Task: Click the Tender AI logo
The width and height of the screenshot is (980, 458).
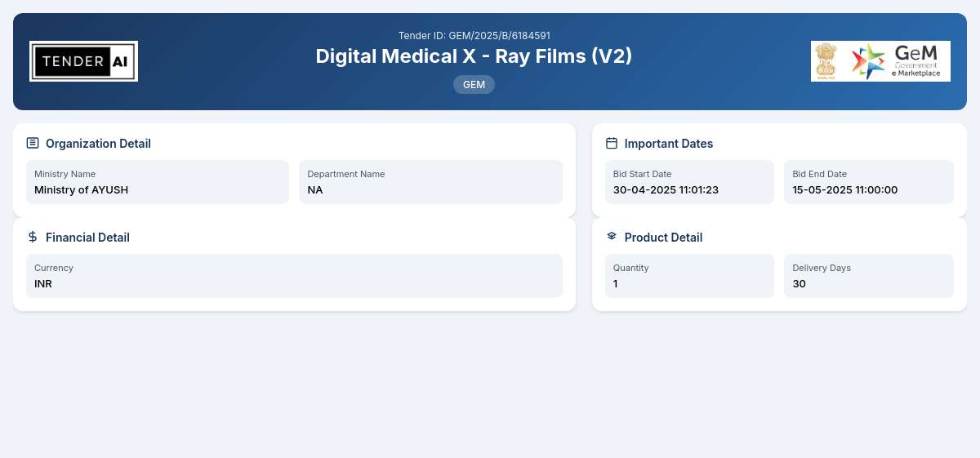Action: [83, 61]
